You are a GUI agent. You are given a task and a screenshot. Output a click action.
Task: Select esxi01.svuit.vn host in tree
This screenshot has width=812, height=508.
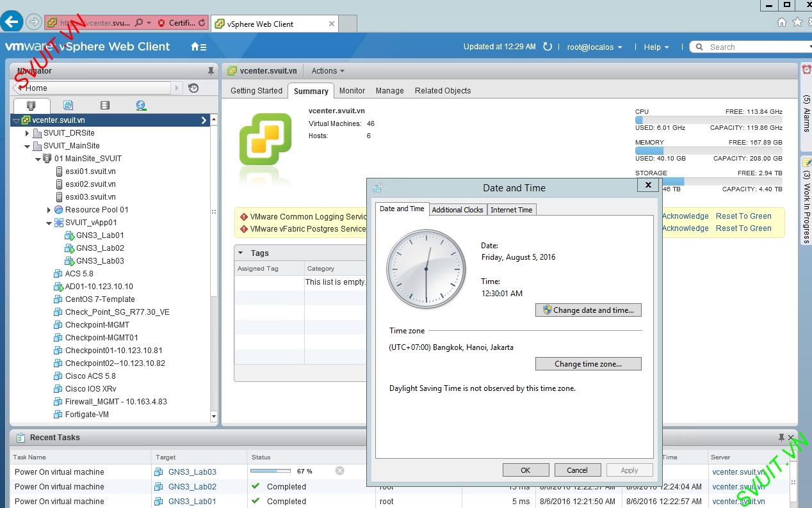click(90, 171)
